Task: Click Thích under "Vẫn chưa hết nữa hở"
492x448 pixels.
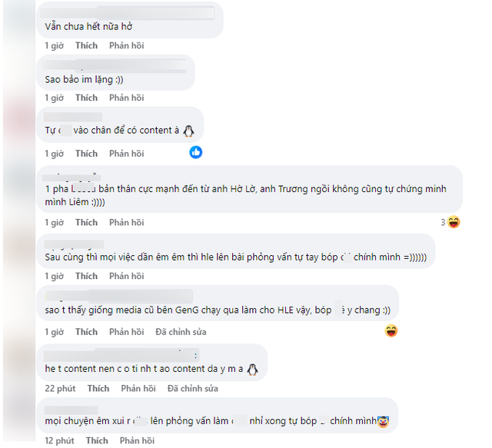Action: tap(86, 46)
